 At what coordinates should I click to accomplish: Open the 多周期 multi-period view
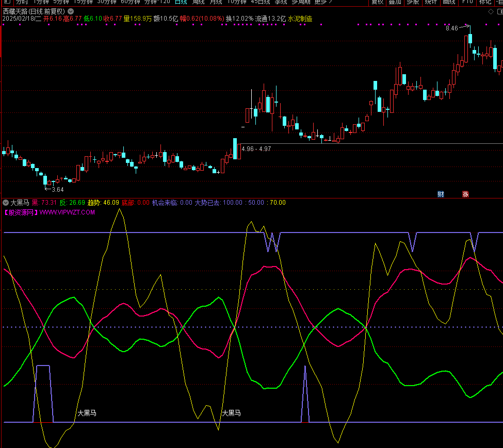(x=301, y=2)
